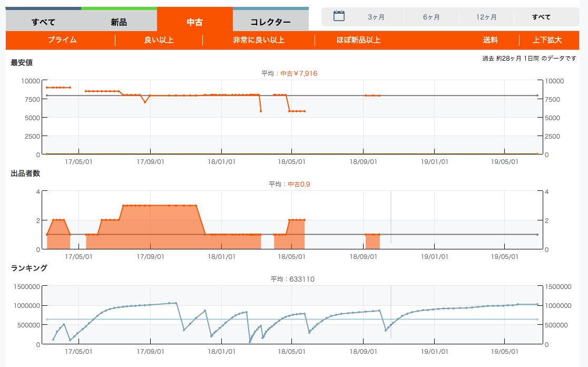Click the 3-seller plateau in 出品者数 chart
This screenshot has height=367, width=588.
160,205
